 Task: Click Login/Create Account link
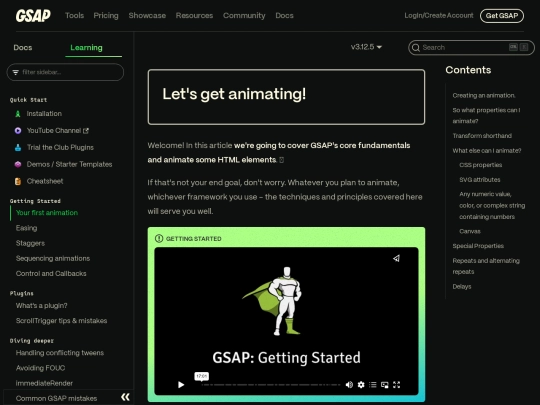tap(439, 15)
